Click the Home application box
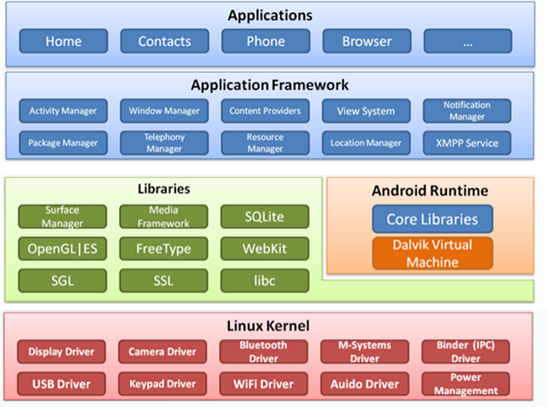The height and width of the screenshot is (407, 548). (x=64, y=41)
